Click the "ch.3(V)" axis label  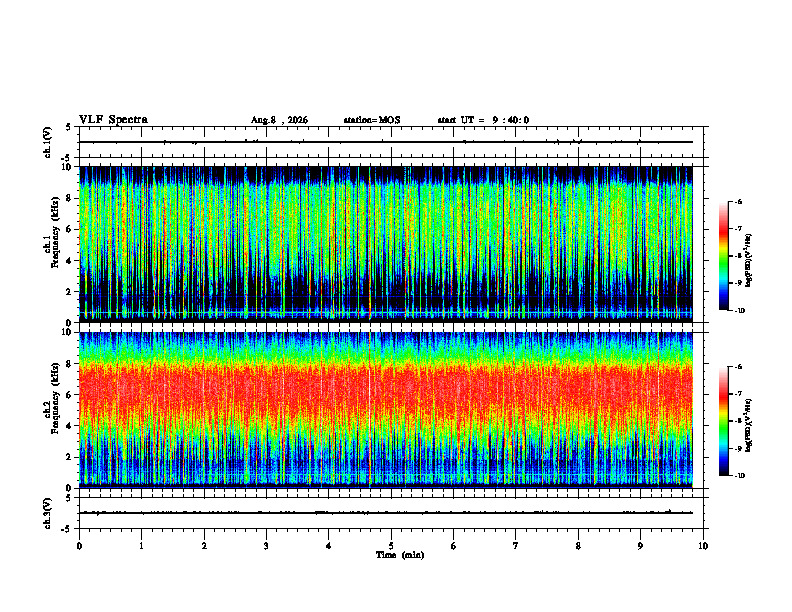[x=48, y=513]
